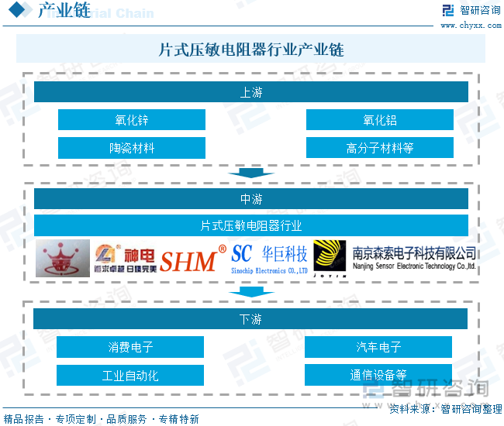Screen dimensions: 504x426
Task: Select the 汽车电子 box
Action: (x=378, y=347)
